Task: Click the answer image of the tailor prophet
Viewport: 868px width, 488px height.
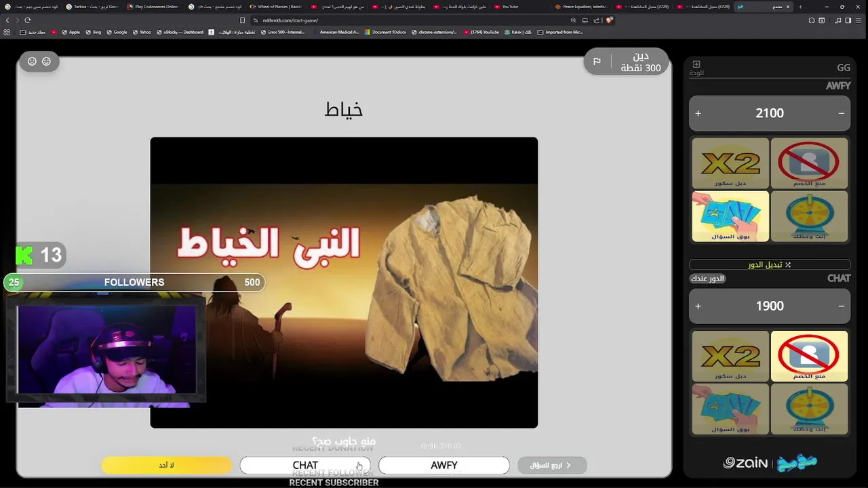Action: click(x=344, y=283)
